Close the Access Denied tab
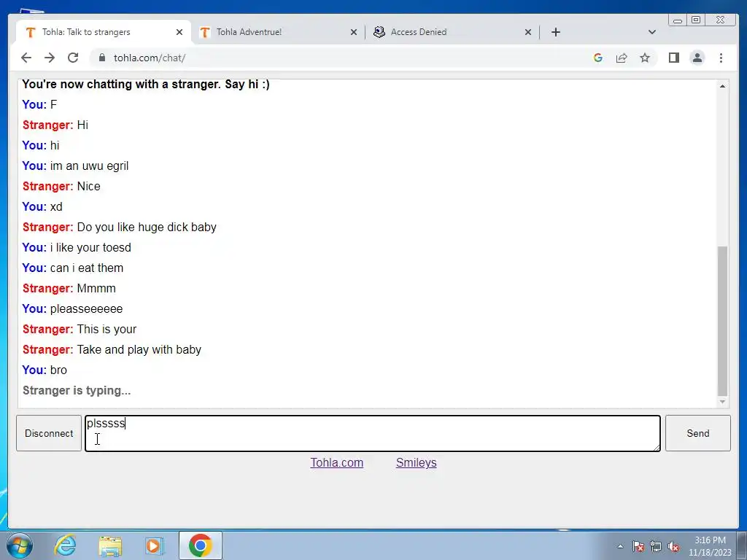Image resolution: width=747 pixels, height=560 pixels. click(x=528, y=32)
